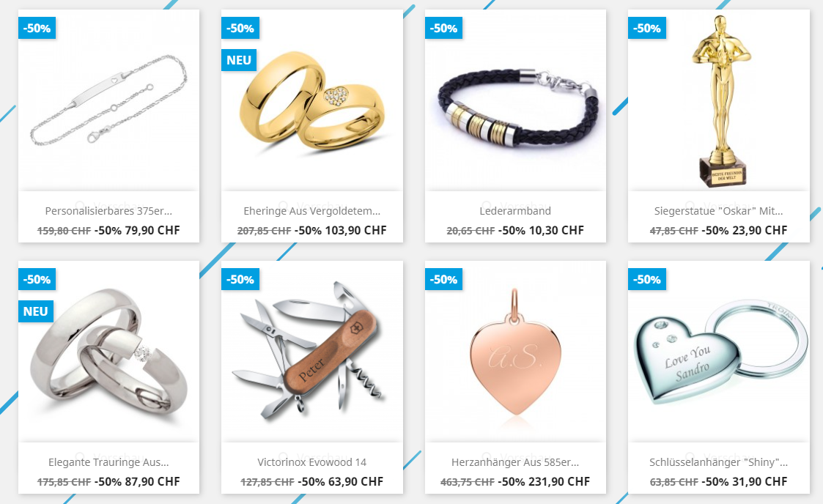Click the -50% badge on the leather bracelet

click(x=443, y=29)
